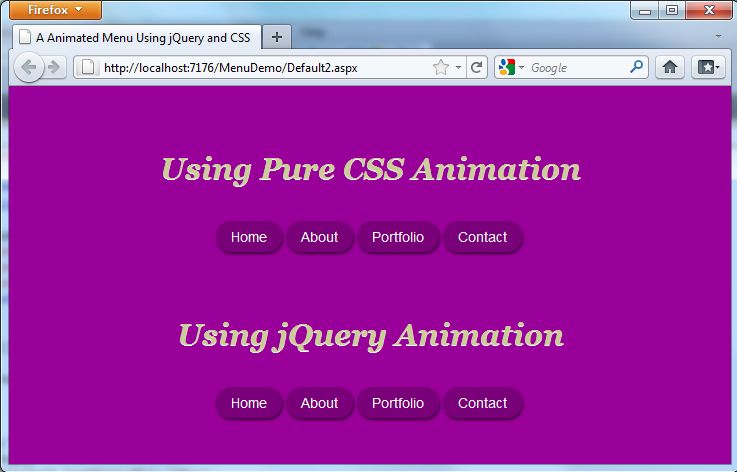The width and height of the screenshot is (737, 472).
Task: Click the magnifying glass search icon
Action: (636, 67)
